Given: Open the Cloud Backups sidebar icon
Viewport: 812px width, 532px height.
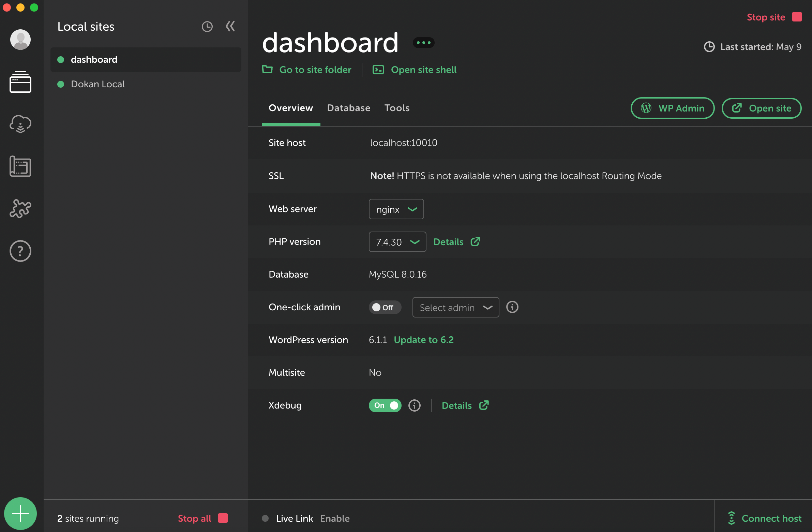Looking at the screenshot, I should [20, 124].
